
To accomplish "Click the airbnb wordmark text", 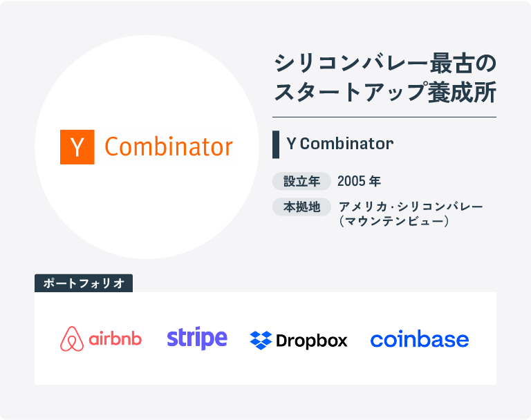I will pyautogui.click(x=115, y=338).
